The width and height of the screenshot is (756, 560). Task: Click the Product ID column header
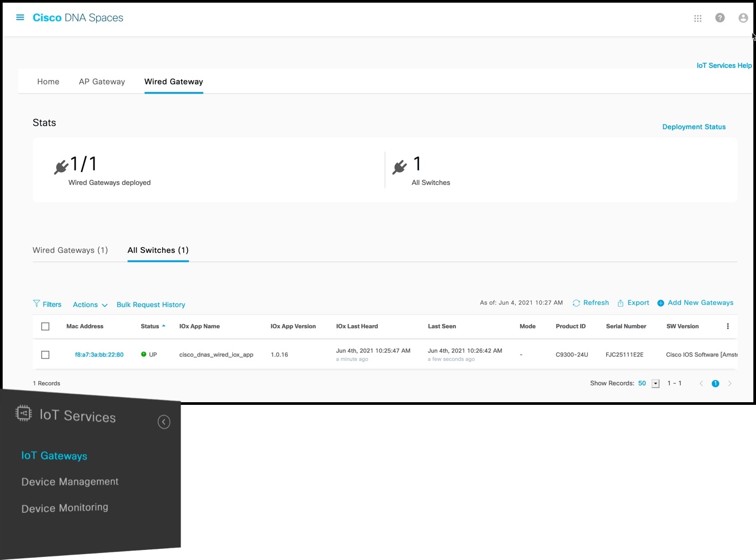[x=571, y=326]
